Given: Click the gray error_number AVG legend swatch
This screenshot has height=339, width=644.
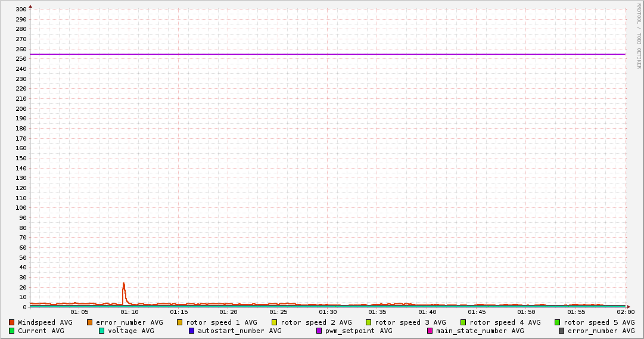Looking at the screenshot, I should pos(561,331).
